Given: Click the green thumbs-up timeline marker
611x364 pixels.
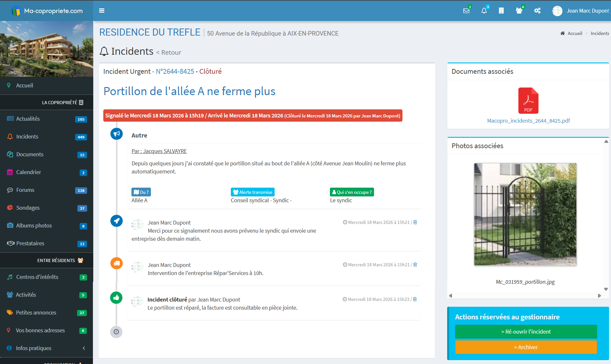Looking at the screenshot, I should click(x=116, y=298).
